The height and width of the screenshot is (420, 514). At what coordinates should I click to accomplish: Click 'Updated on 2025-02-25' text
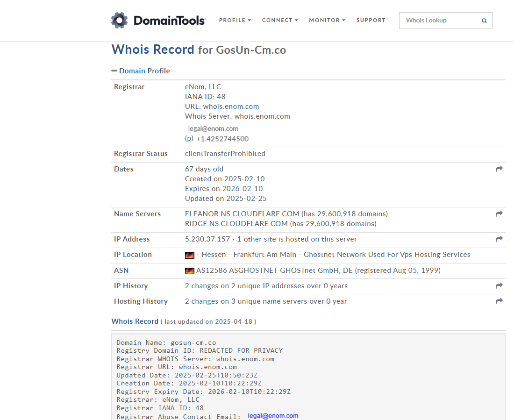tap(226, 199)
